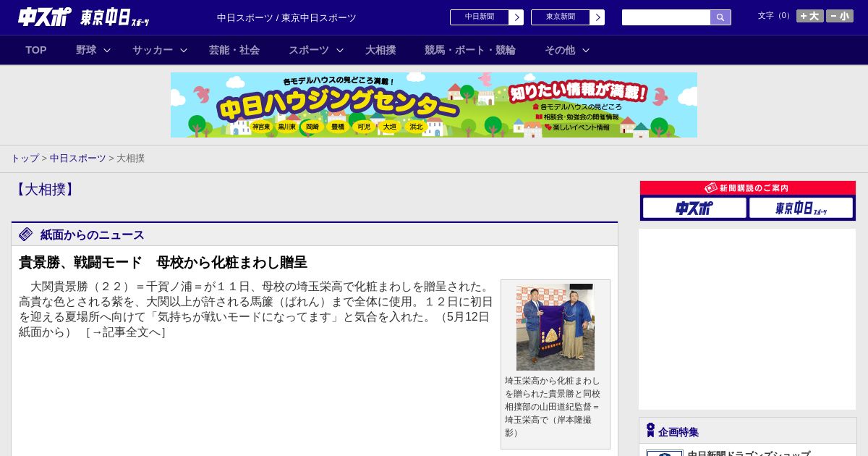Expand the 野球 dropdown chevron
The height and width of the screenshot is (456, 868).
pos(107,50)
